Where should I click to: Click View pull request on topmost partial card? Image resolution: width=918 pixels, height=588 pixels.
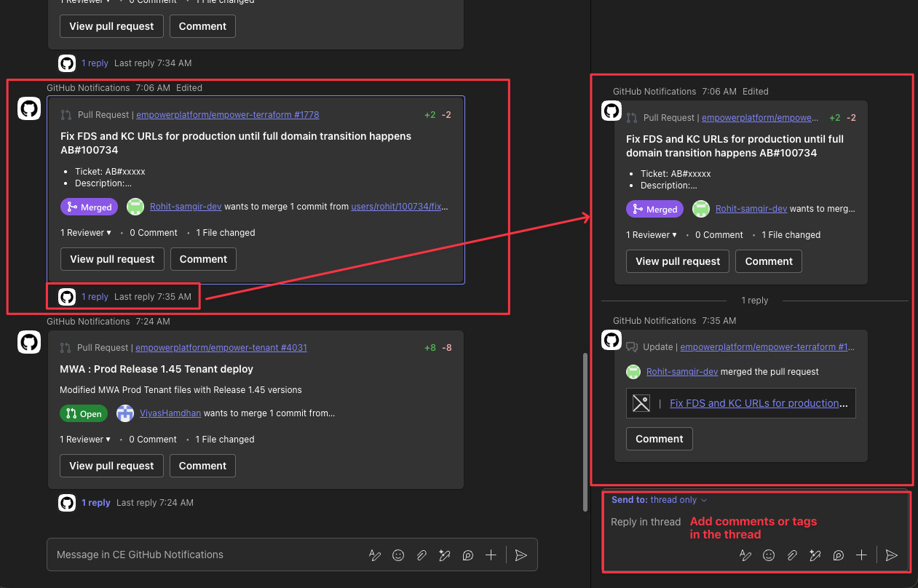(x=111, y=26)
